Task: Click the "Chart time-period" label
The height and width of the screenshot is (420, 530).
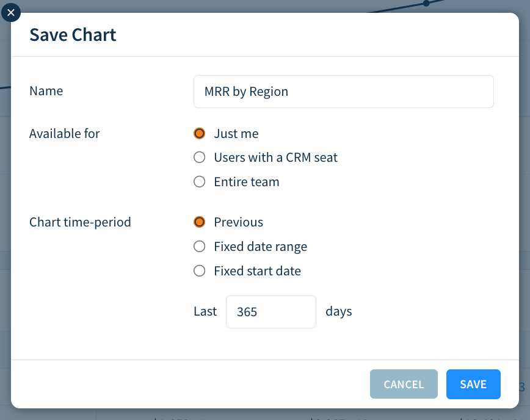Action: click(x=80, y=222)
